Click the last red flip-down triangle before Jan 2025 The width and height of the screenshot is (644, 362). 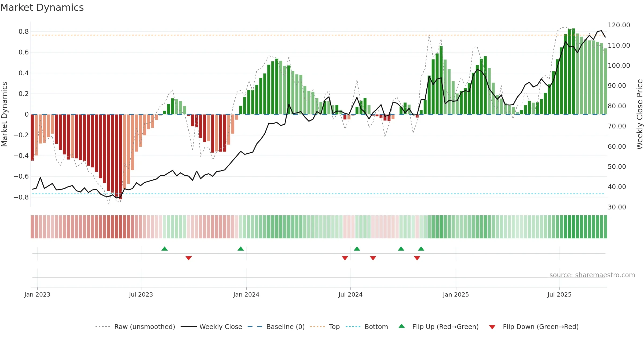(417, 258)
